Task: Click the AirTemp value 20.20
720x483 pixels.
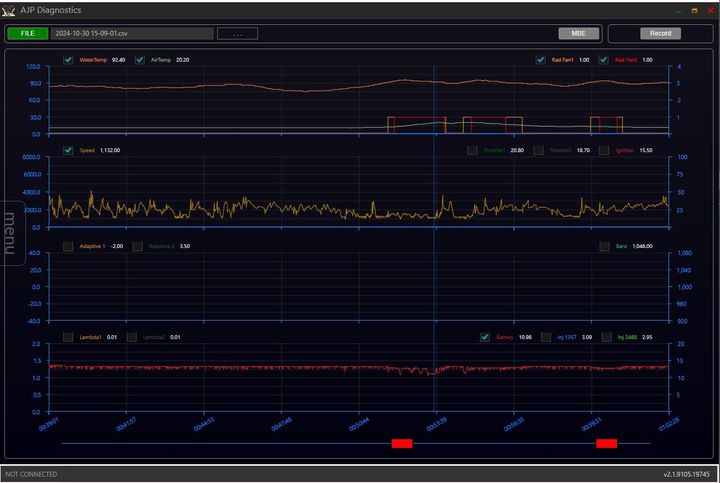Action: pyautogui.click(x=182, y=60)
